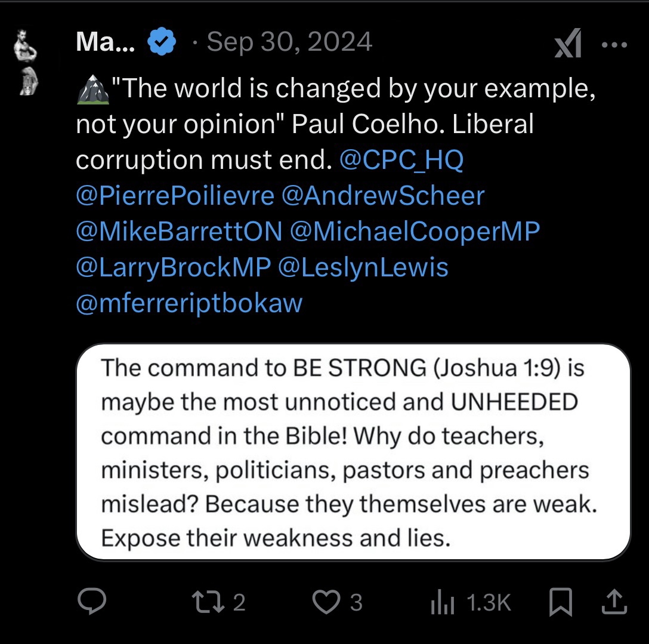Viewport: 649px width, 644px height.
Task: Open the @LeslynLewis mention
Action: 363,267
